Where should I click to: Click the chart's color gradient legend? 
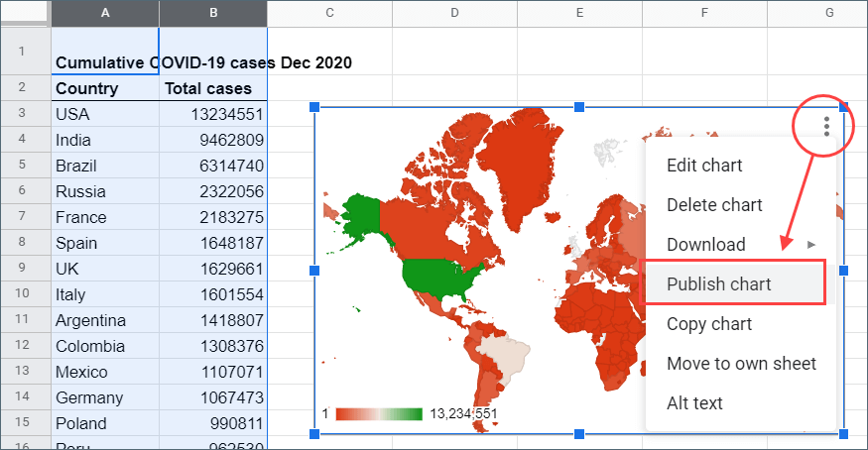(379, 413)
